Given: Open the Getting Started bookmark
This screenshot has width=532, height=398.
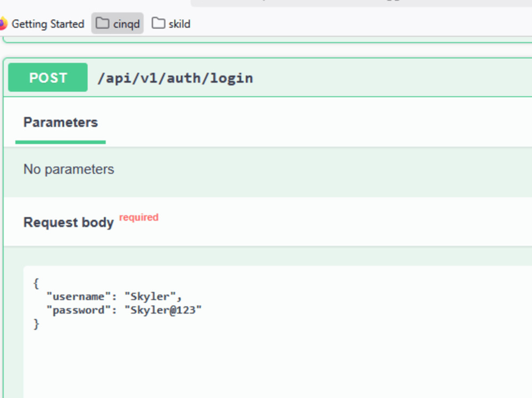Looking at the screenshot, I should coord(42,24).
